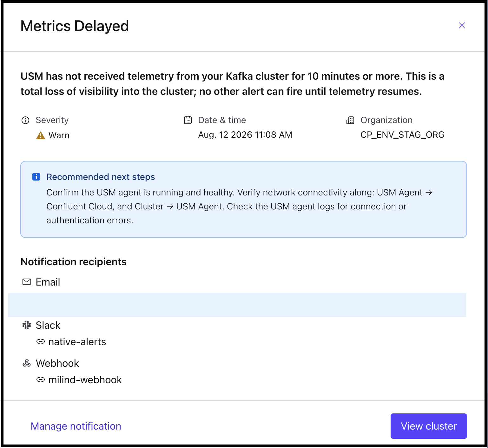Click the Webhook recipient label
Viewport: 488px width, 448px height.
pos(57,363)
